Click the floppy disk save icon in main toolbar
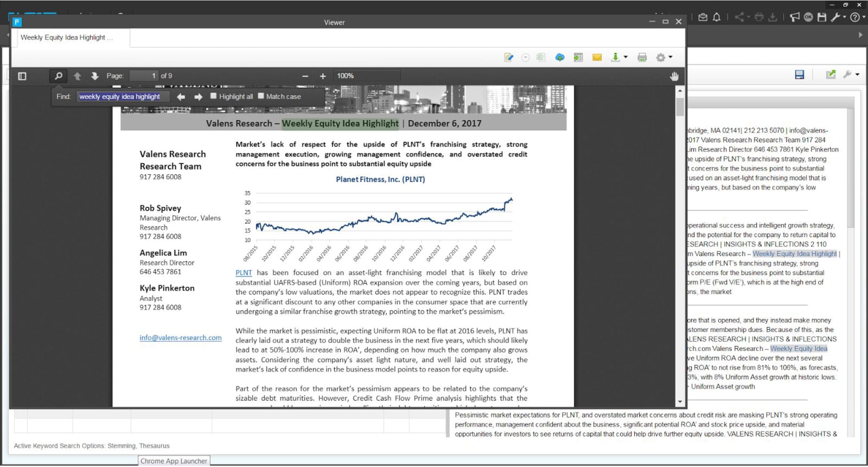868x467 pixels. (x=822, y=17)
